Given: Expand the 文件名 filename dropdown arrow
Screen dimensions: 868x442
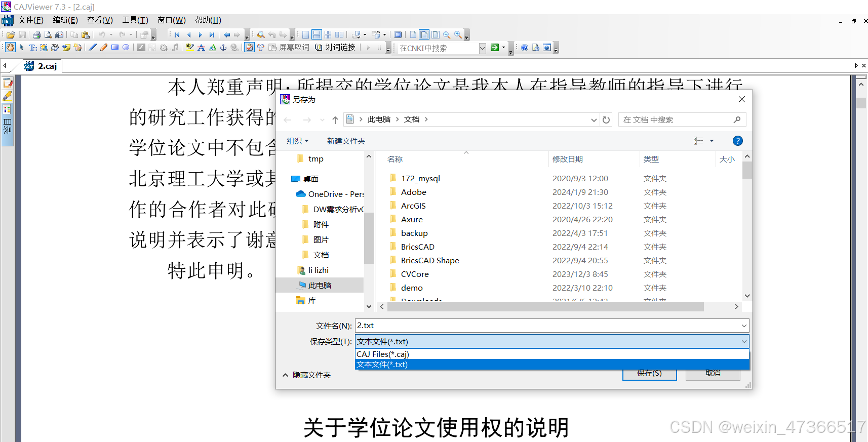Looking at the screenshot, I should pyautogui.click(x=744, y=326).
